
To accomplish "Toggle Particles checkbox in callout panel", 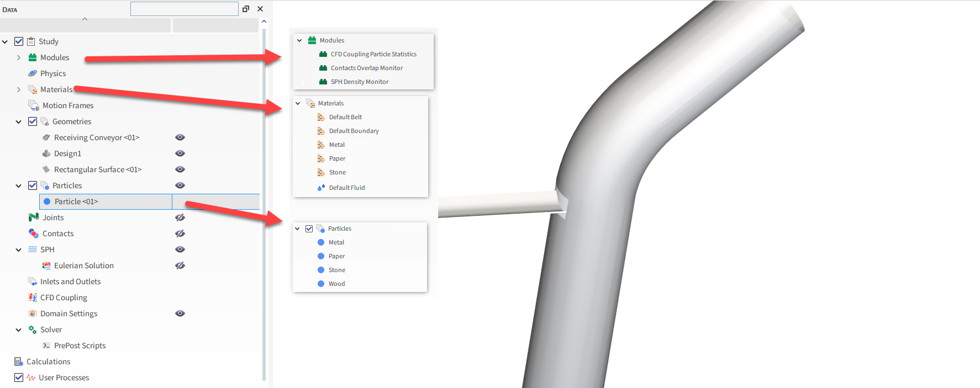I will coord(309,228).
